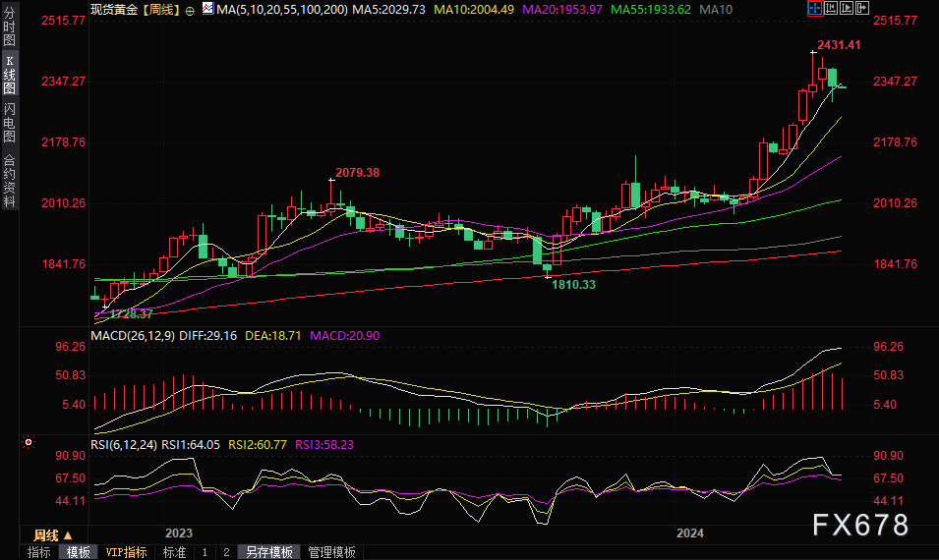Click the third chart toolbar icon with arrow
Image resolution: width=939 pixels, height=560 pixels.
coord(848,8)
